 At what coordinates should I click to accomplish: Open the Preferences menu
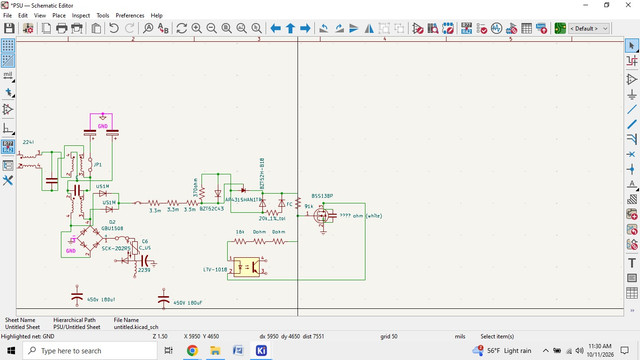pyautogui.click(x=130, y=16)
